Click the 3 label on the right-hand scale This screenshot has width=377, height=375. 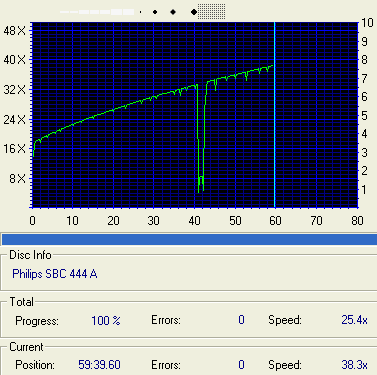tap(364, 153)
